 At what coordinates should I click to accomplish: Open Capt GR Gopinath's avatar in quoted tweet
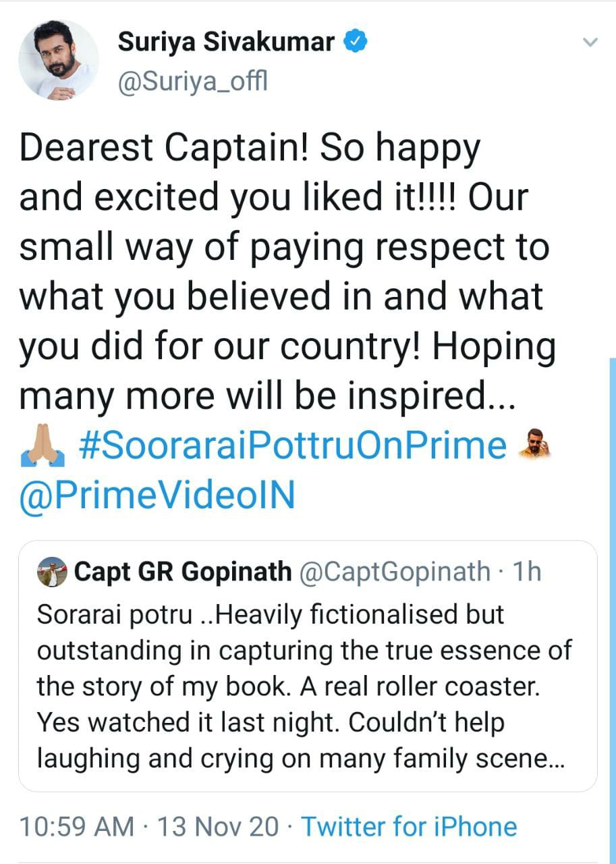click(x=52, y=572)
